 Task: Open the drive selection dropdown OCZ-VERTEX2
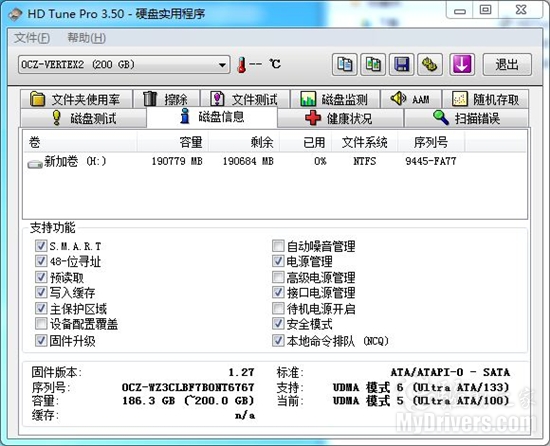tap(124, 65)
